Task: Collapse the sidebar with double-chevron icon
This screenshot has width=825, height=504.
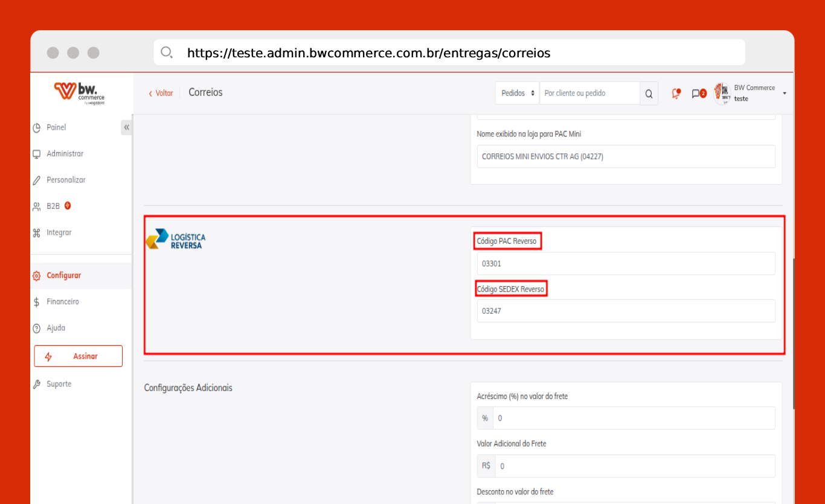Action: [x=126, y=127]
